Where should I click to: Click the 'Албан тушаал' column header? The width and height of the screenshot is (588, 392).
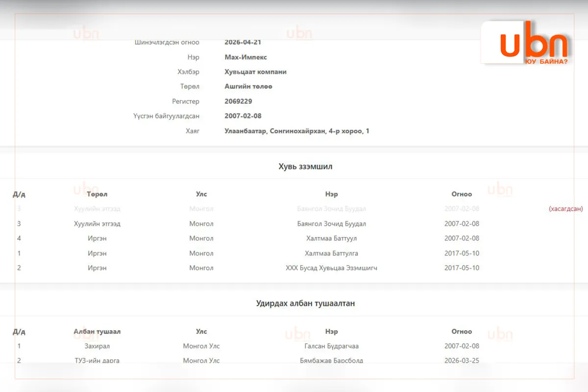pyautogui.click(x=97, y=332)
